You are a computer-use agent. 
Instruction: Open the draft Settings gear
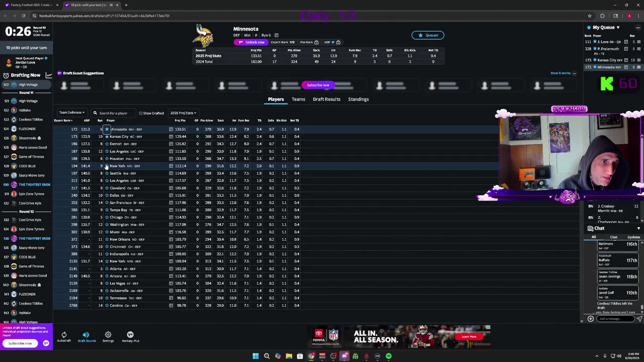(x=108, y=335)
